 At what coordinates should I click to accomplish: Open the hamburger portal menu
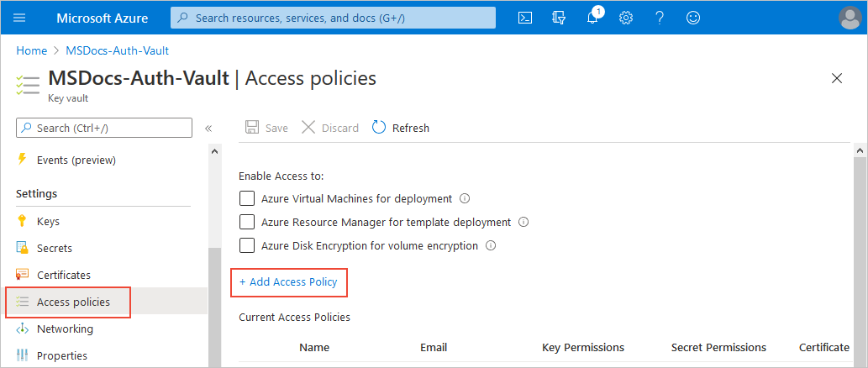[21, 18]
